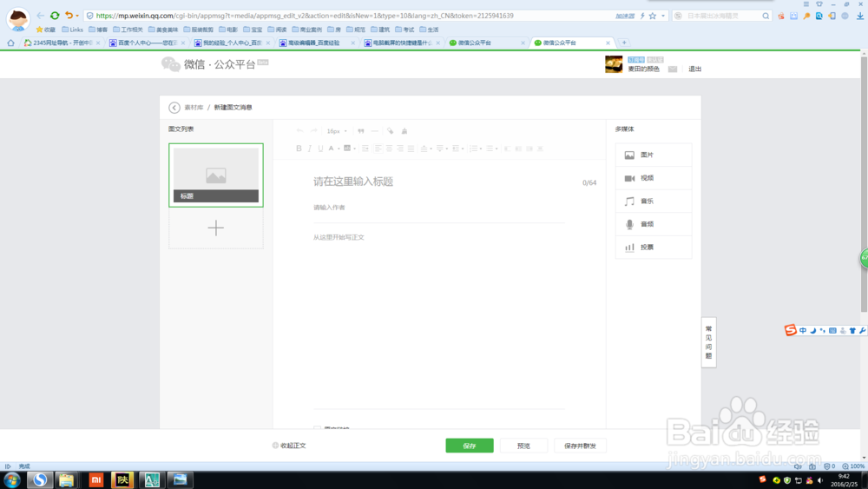Switch to the 高级编辑器_百度经验 browser tab
The height and width of the screenshot is (489, 868).
(x=316, y=43)
